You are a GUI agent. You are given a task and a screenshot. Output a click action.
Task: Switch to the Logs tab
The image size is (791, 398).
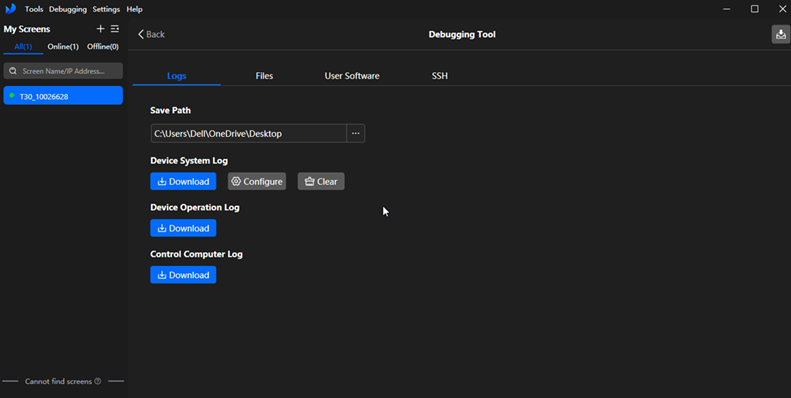pyautogui.click(x=177, y=76)
